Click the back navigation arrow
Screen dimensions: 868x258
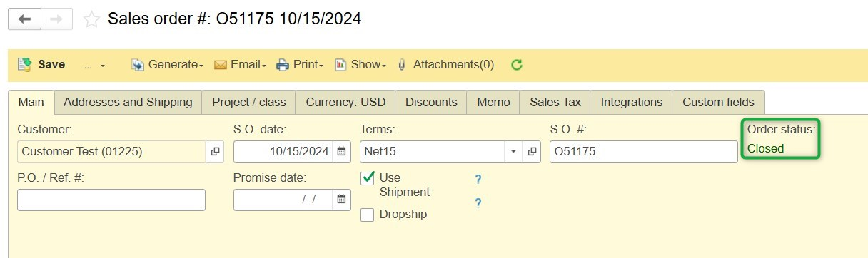click(x=24, y=19)
